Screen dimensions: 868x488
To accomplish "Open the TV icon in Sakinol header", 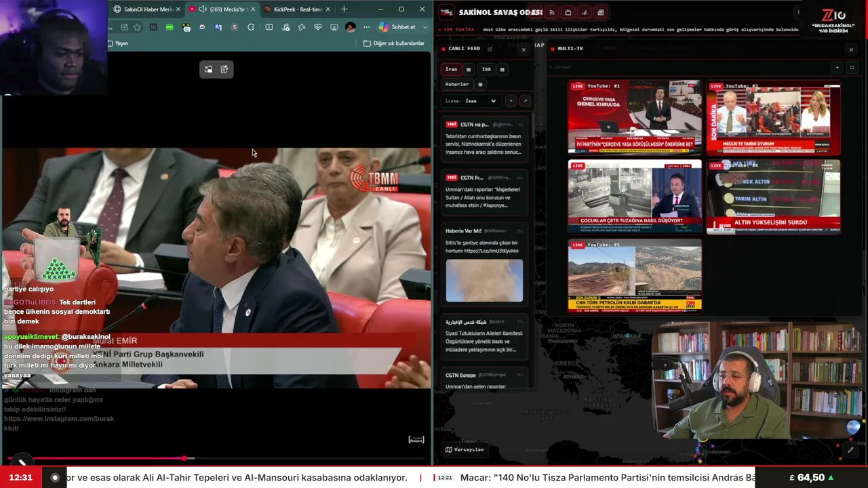I will [x=568, y=12].
